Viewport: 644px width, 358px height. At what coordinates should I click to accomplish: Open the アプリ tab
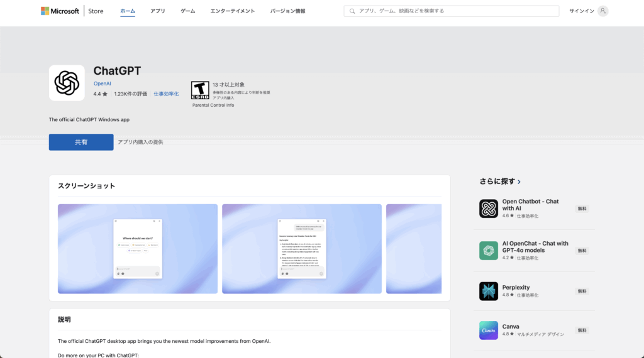point(158,11)
